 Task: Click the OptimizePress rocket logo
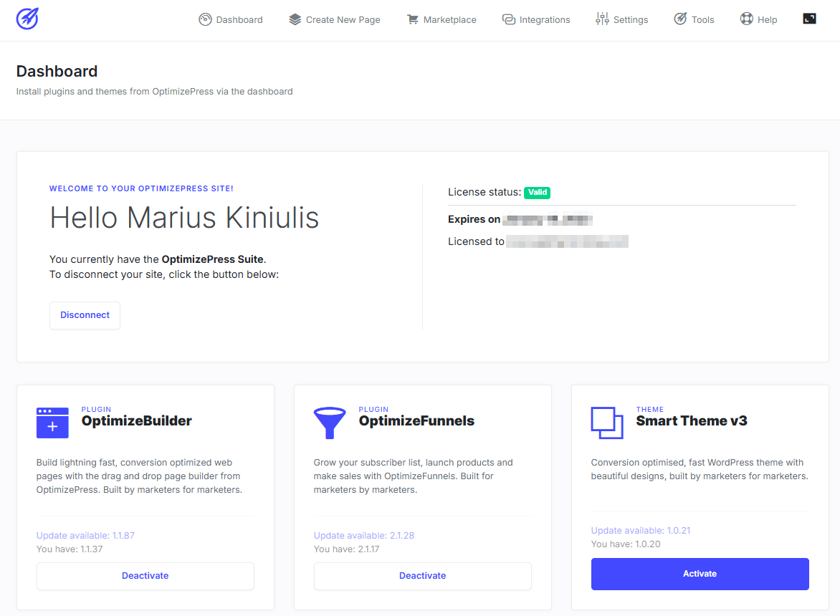coord(27,19)
